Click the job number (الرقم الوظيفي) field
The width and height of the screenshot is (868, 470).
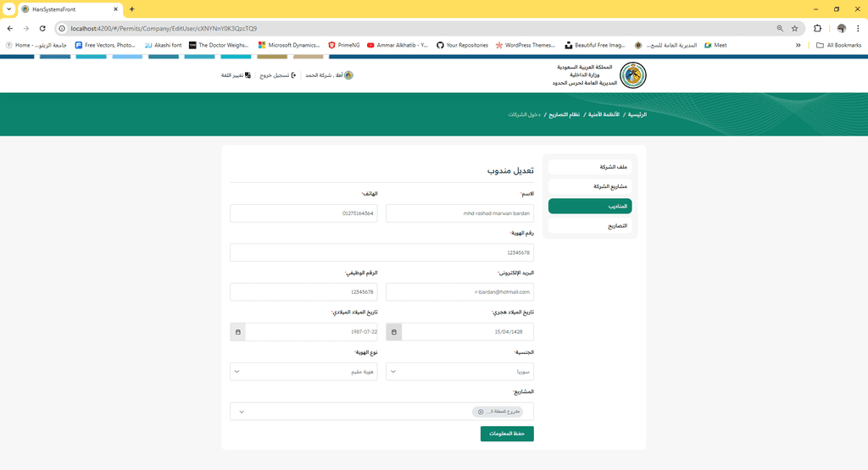pyautogui.click(x=304, y=292)
